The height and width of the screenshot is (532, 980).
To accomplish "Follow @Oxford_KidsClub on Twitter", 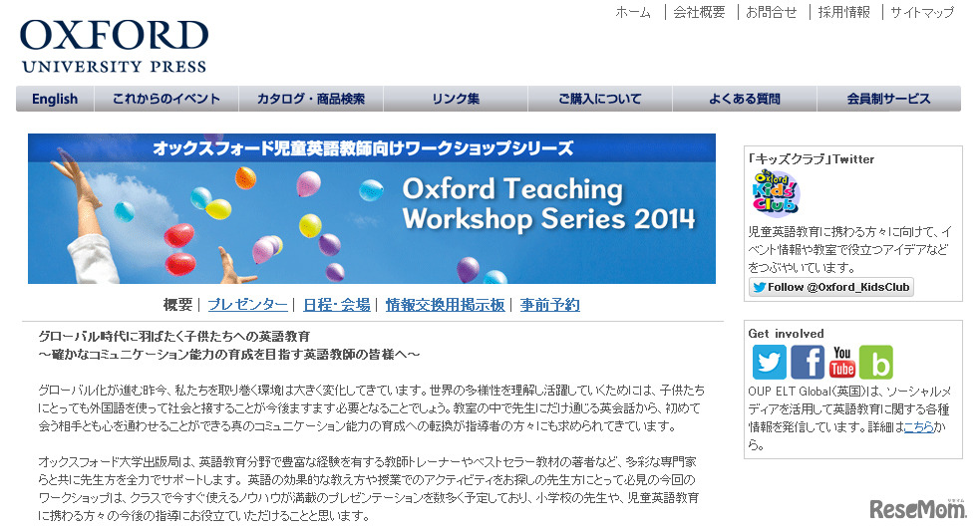I will pyautogui.click(x=831, y=287).
